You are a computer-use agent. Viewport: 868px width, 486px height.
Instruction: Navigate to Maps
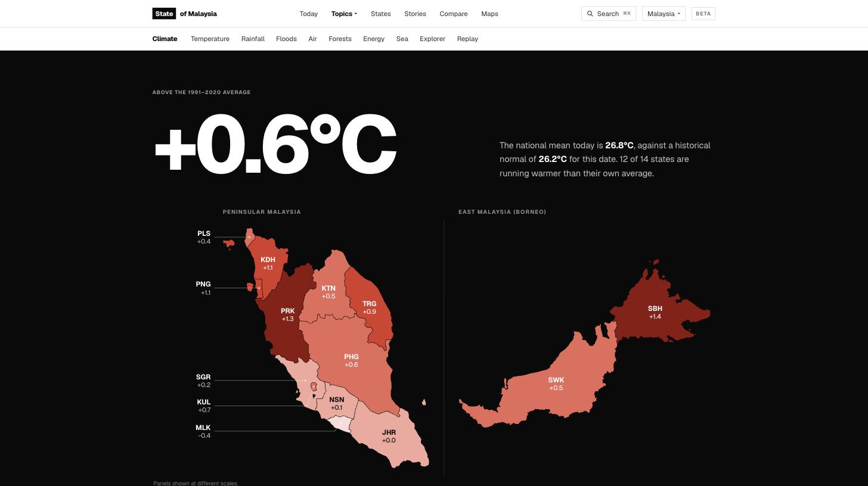click(x=489, y=14)
